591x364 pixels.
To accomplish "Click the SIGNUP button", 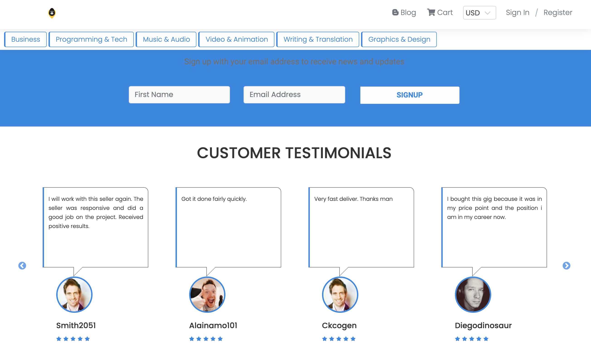I will [409, 95].
